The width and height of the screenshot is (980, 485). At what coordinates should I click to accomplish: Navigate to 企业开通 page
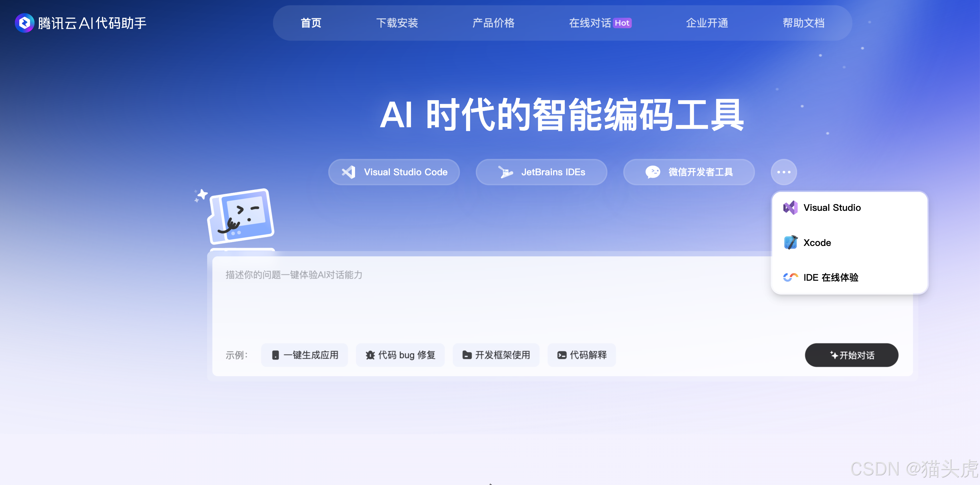tap(707, 23)
